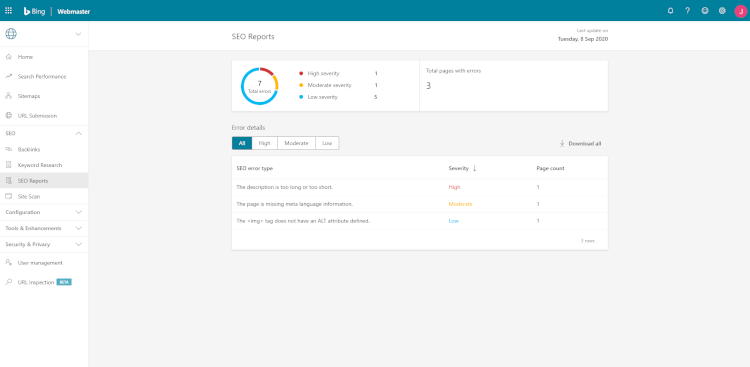Click the Tuesday, 8 Sep 2020 date
Screen dimensions: 750x367
[x=583, y=39]
